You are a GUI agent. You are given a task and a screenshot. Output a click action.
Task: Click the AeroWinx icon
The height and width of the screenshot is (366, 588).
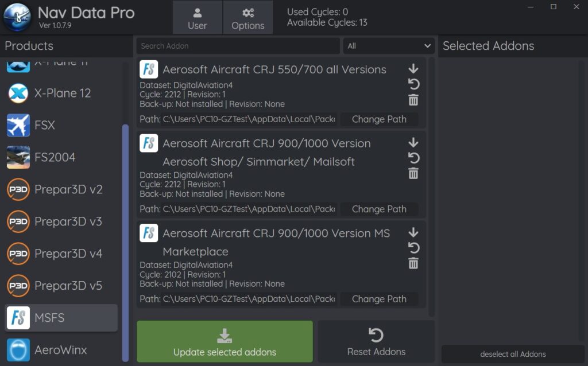click(x=18, y=350)
